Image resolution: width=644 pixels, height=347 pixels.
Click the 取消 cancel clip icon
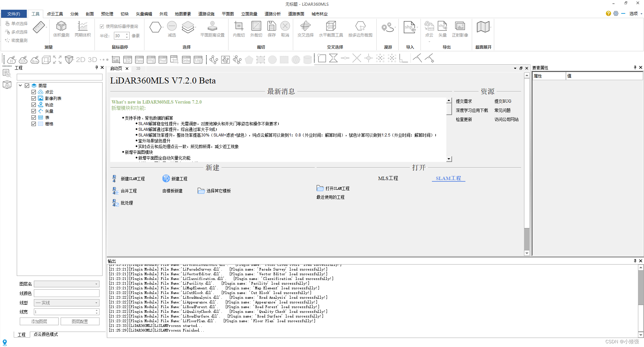[x=285, y=29]
